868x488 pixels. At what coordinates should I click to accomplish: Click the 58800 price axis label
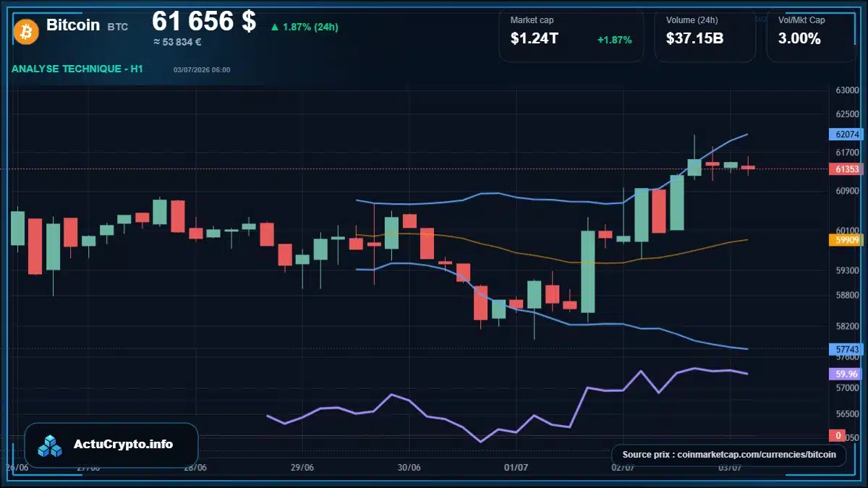[847, 295]
